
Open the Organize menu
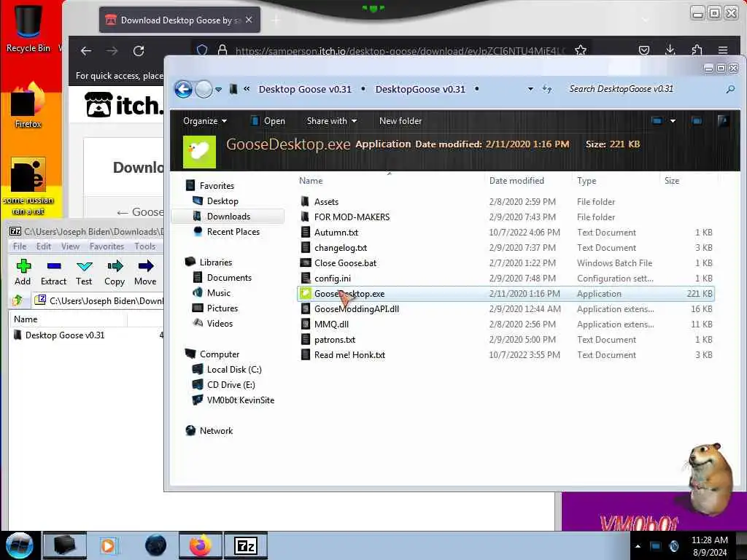(x=205, y=121)
